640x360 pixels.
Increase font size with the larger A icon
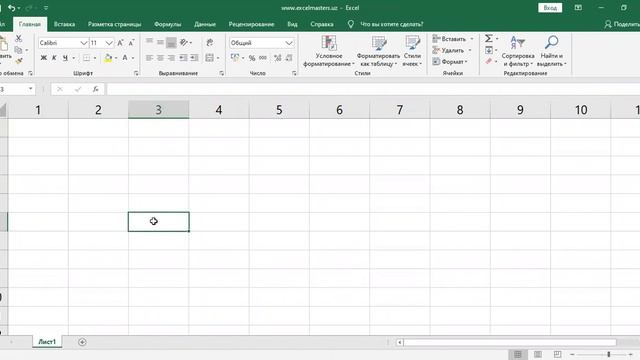[x=120, y=43]
